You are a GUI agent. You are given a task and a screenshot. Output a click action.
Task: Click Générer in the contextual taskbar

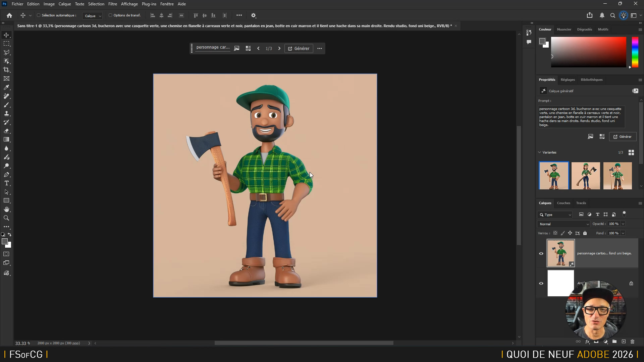tap(299, 48)
